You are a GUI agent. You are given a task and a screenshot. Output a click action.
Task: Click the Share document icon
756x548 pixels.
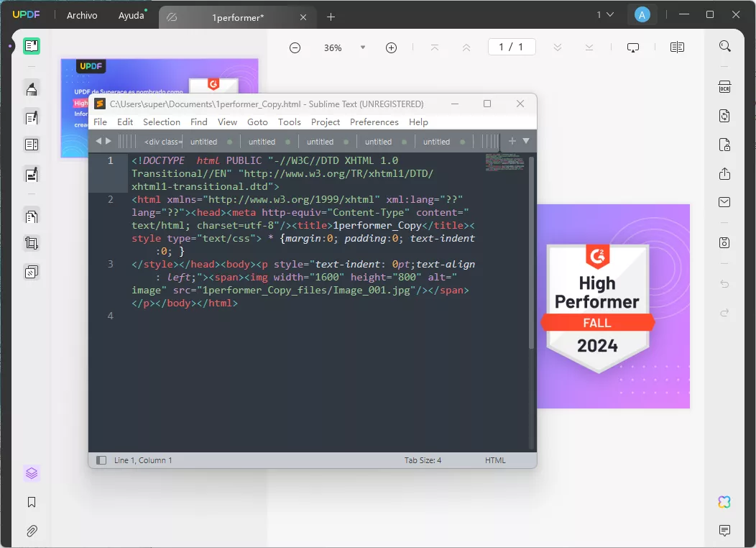coord(724,173)
